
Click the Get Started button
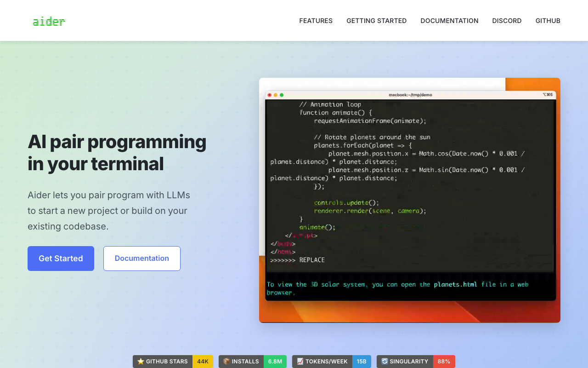pyautogui.click(x=61, y=259)
